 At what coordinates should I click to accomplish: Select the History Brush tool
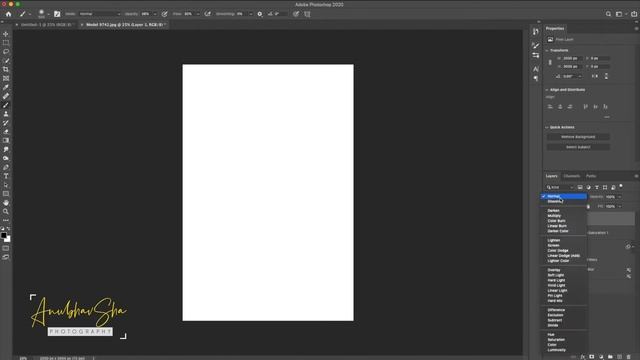coord(6,123)
